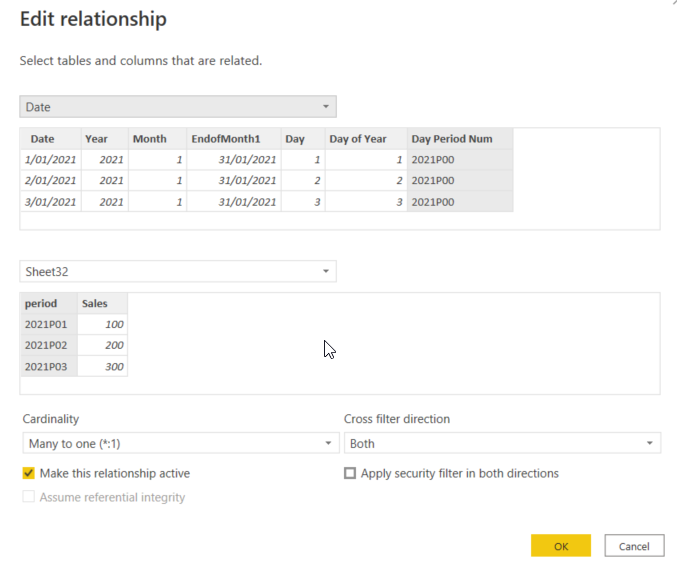Toggle Make this relationship active checkbox
Screen dimensions: 677x569
click(x=28, y=473)
